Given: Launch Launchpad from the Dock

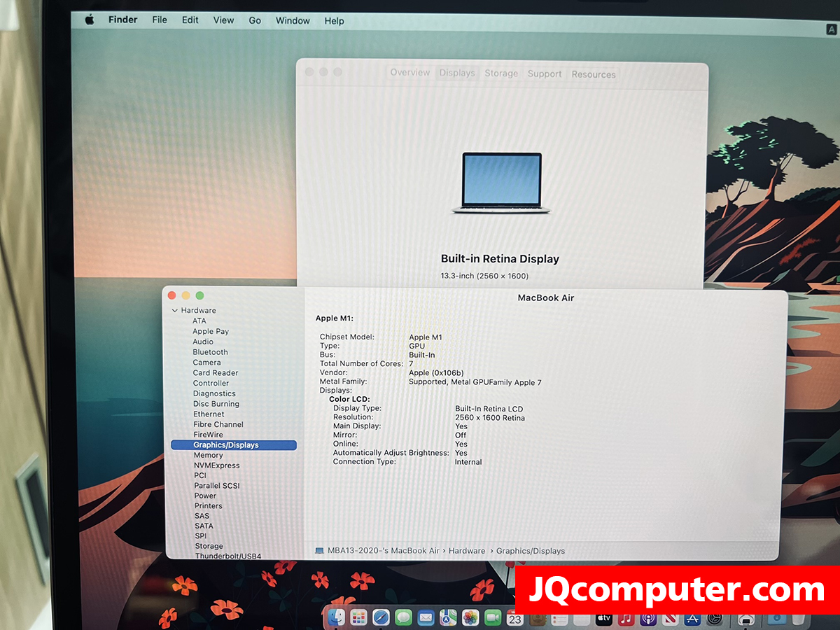Looking at the screenshot, I should click(359, 618).
